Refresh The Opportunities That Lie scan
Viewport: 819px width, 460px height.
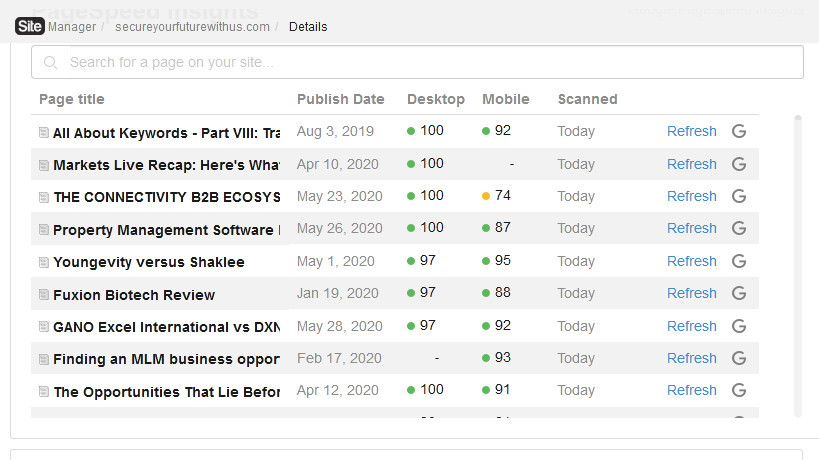tap(692, 390)
